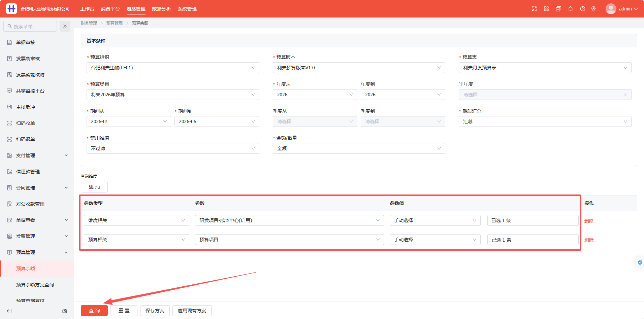Click the 查询 button
Screen dimensions: 644x319
(x=94, y=311)
